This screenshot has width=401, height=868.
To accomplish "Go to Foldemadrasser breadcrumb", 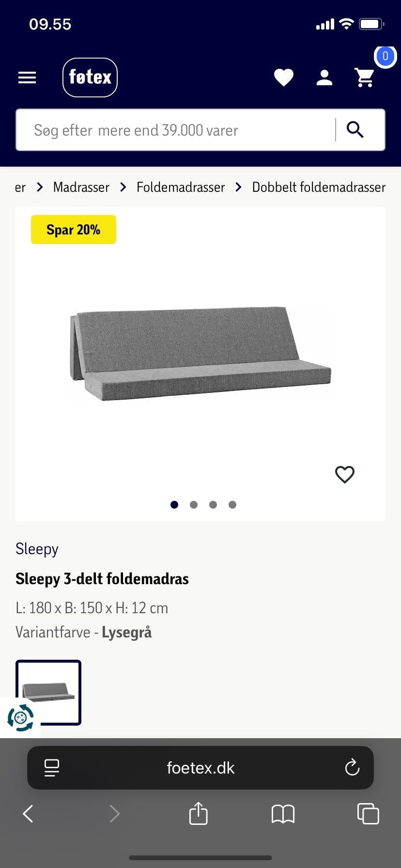I will [181, 187].
